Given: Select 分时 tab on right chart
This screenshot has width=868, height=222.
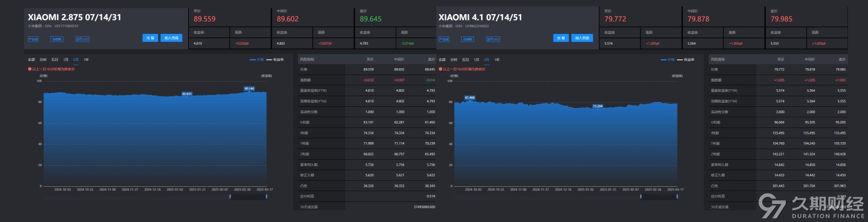Looking at the screenshot, I should pyautogui.click(x=454, y=60).
